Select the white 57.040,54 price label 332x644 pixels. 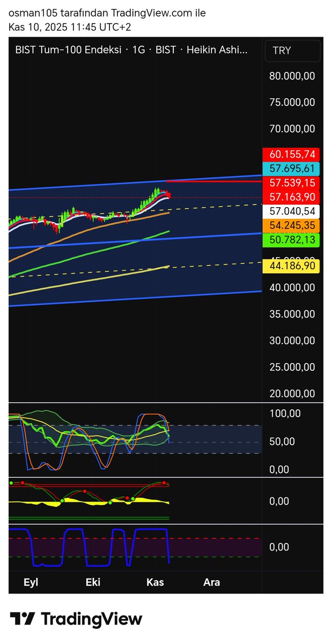291,211
